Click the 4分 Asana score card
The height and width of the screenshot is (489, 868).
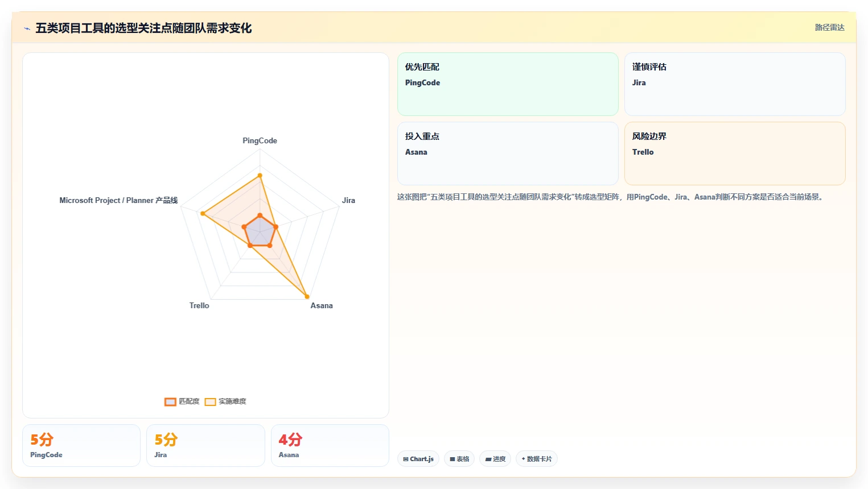(330, 445)
